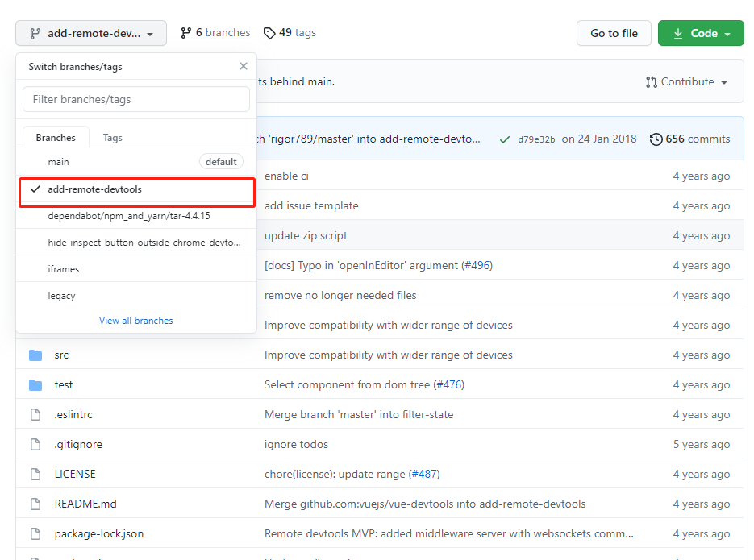Switch to the Branches tab
This screenshot has height=560, width=754.
click(56, 137)
